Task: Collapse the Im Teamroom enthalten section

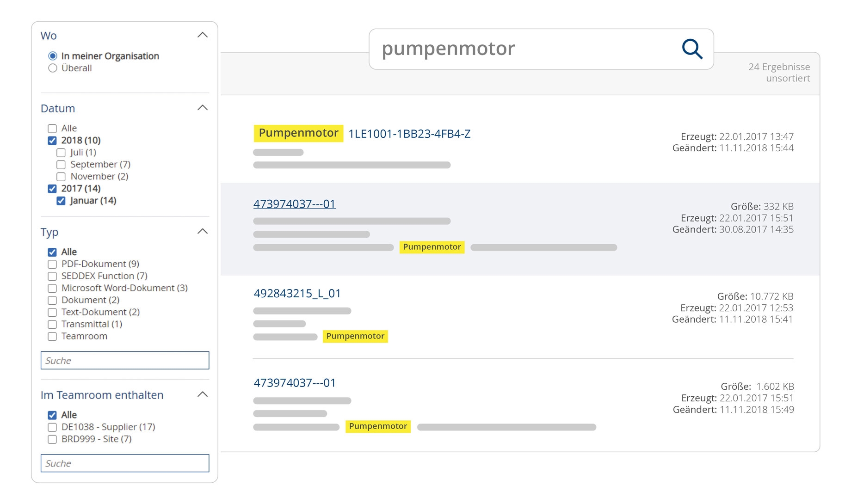Action: pos(203,394)
